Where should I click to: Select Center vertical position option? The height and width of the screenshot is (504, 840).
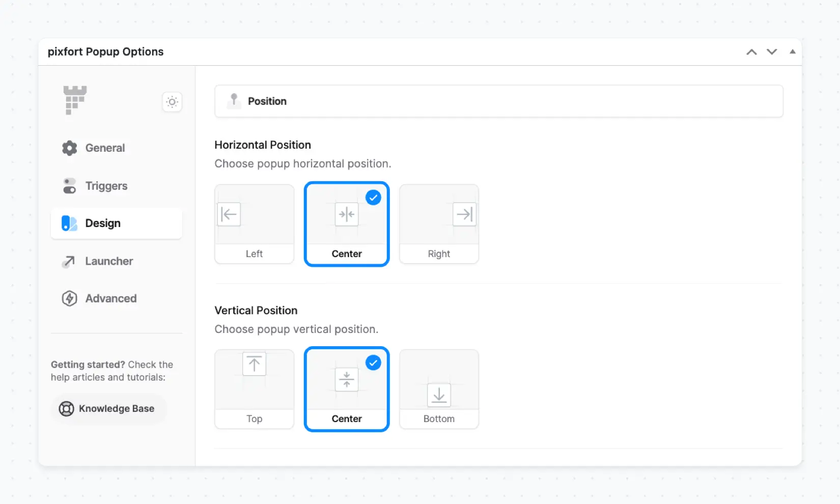point(347,389)
